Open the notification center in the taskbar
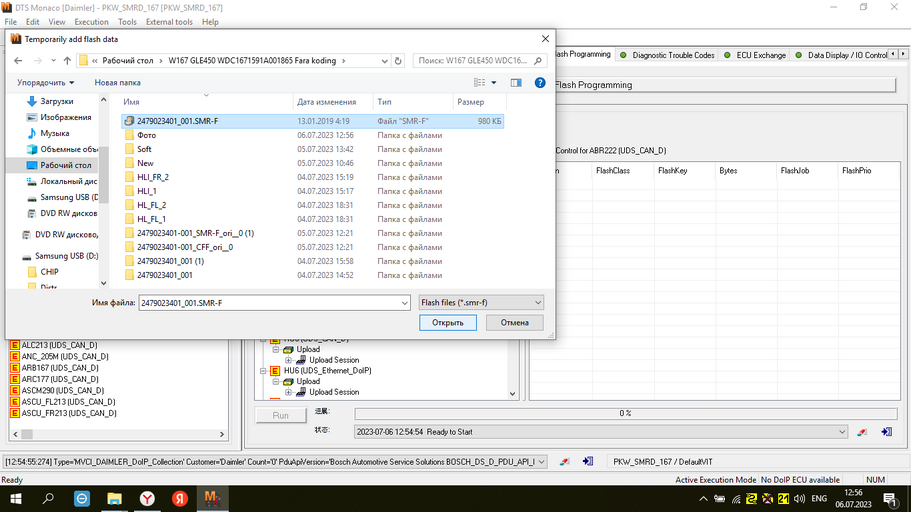 click(890, 499)
